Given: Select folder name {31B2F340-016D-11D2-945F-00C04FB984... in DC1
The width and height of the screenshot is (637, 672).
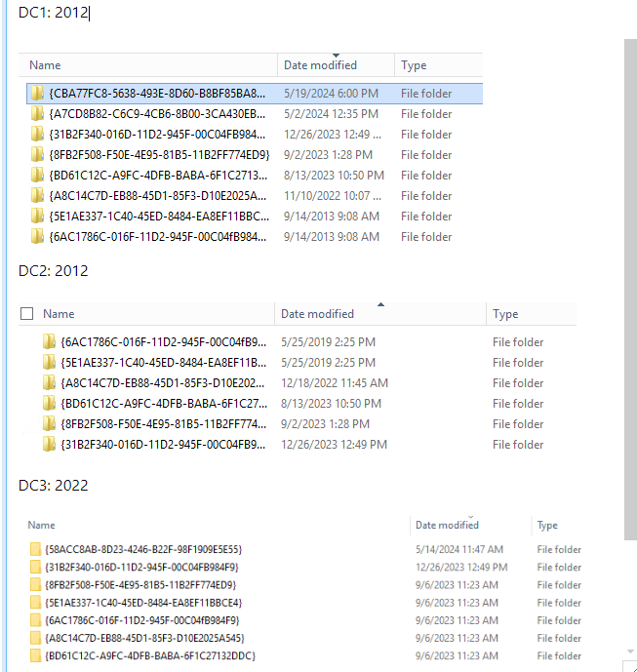Looking at the screenshot, I should 157,135.
